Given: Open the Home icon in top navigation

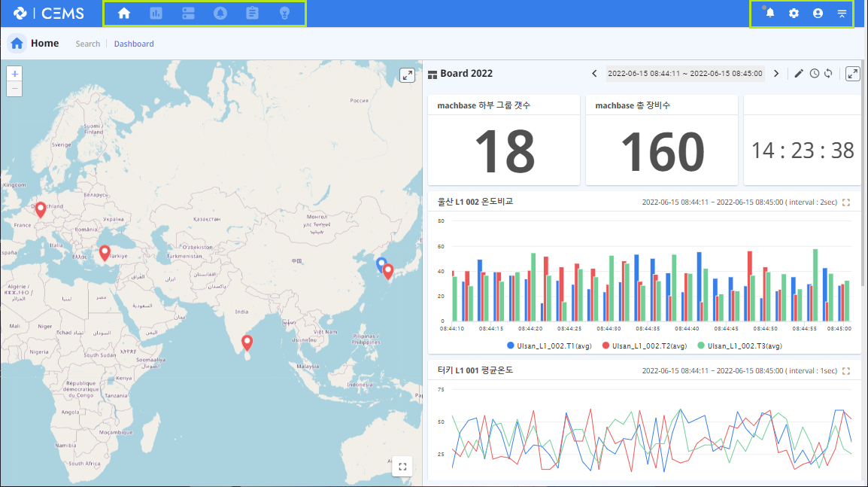Looking at the screenshot, I should point(124,14).
